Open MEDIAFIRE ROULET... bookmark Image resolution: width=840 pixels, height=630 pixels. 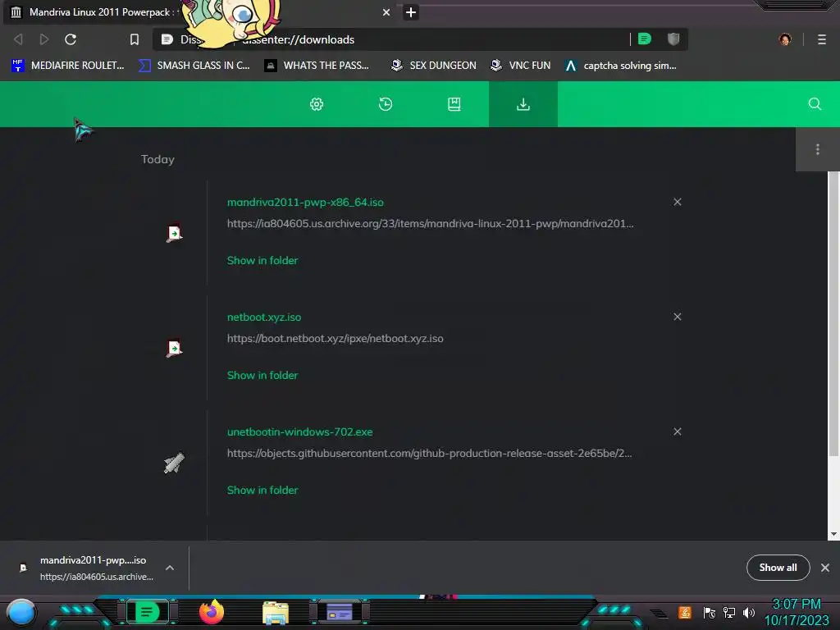click(68, 66)
